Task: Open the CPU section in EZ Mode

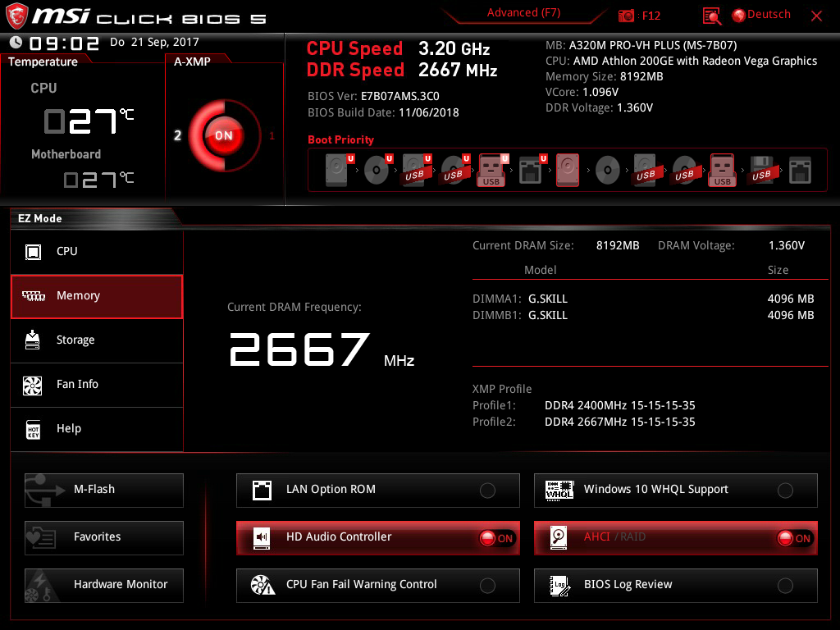Action: click(x=97, y=252)
